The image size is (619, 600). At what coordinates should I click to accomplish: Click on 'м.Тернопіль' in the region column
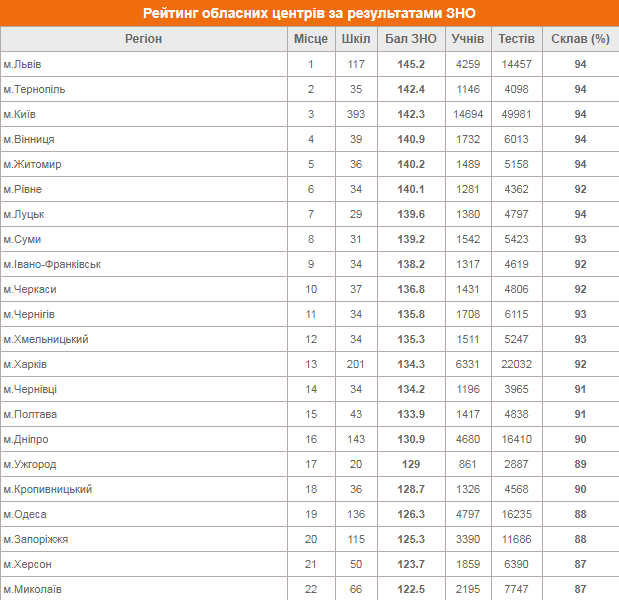(x=34, y=90)
